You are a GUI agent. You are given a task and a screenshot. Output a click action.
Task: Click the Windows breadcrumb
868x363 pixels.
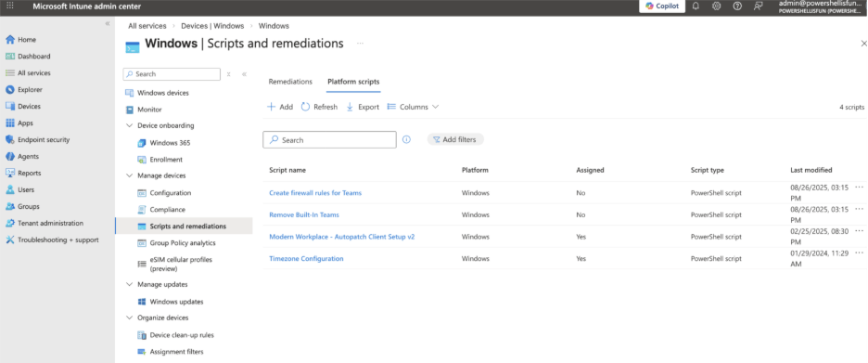point(274,25)
